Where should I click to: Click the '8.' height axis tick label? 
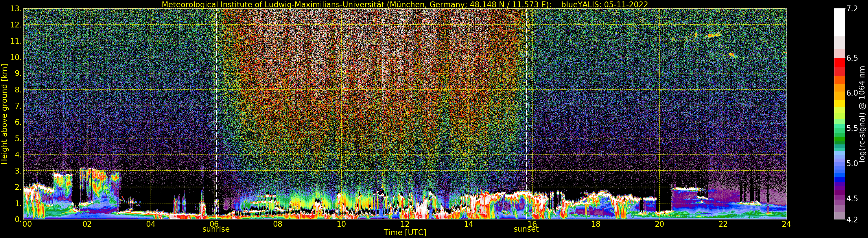click(x=18, y=90)
